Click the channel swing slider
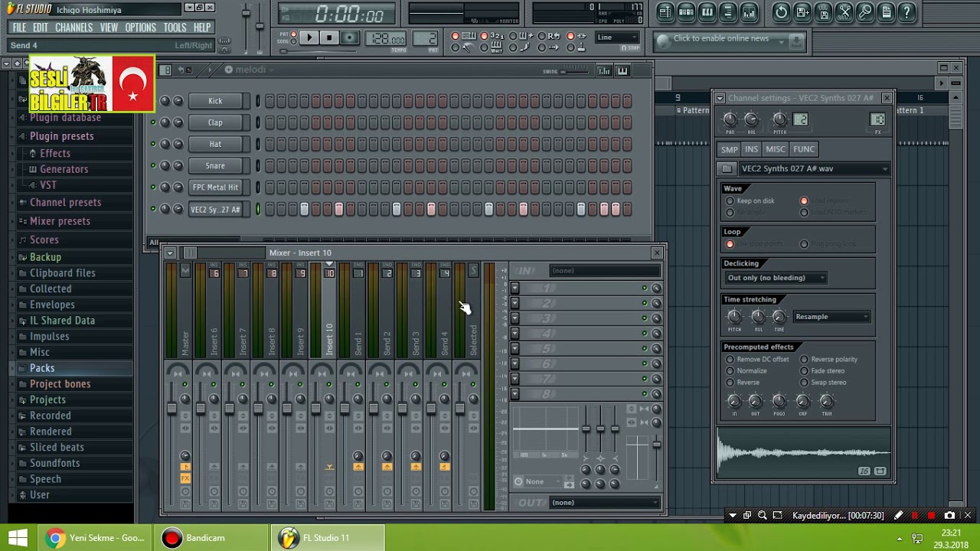 [x=576, y=71]
